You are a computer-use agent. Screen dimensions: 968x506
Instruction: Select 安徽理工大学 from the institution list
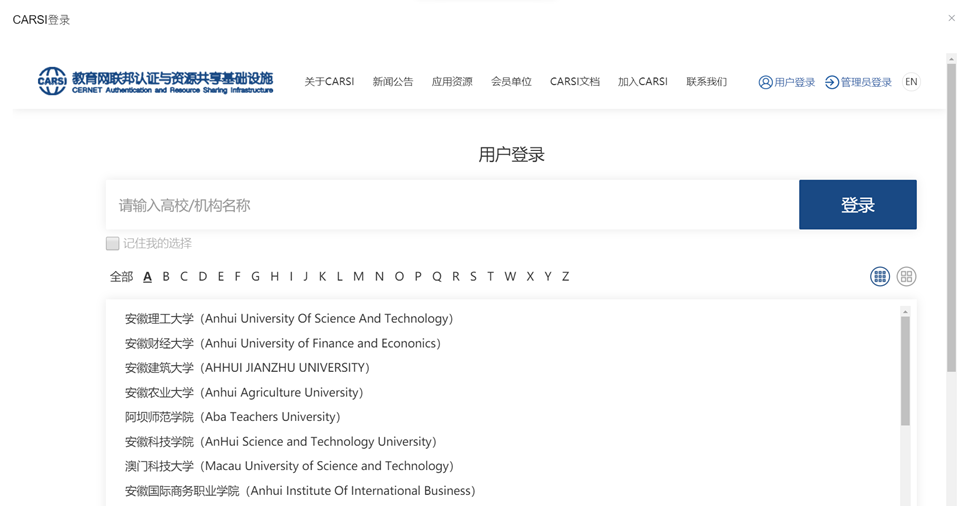(x=289, y=319)
